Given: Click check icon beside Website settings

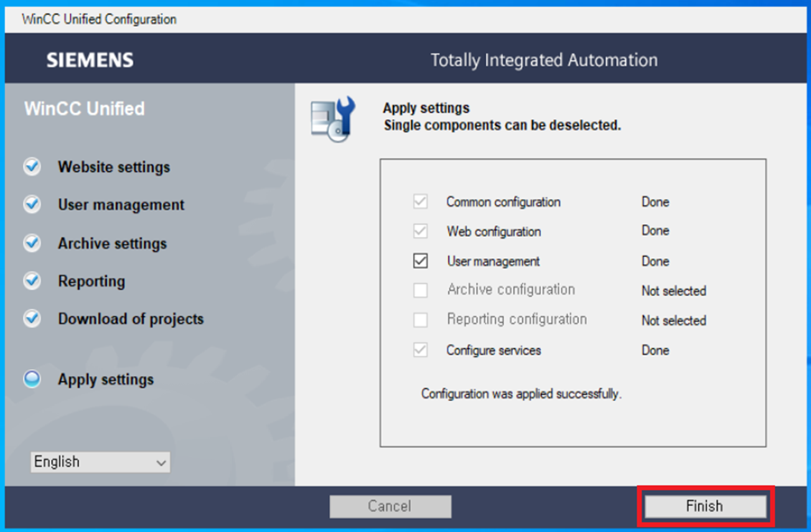Looking at the screenshot, I should click(x=32, y=167).
